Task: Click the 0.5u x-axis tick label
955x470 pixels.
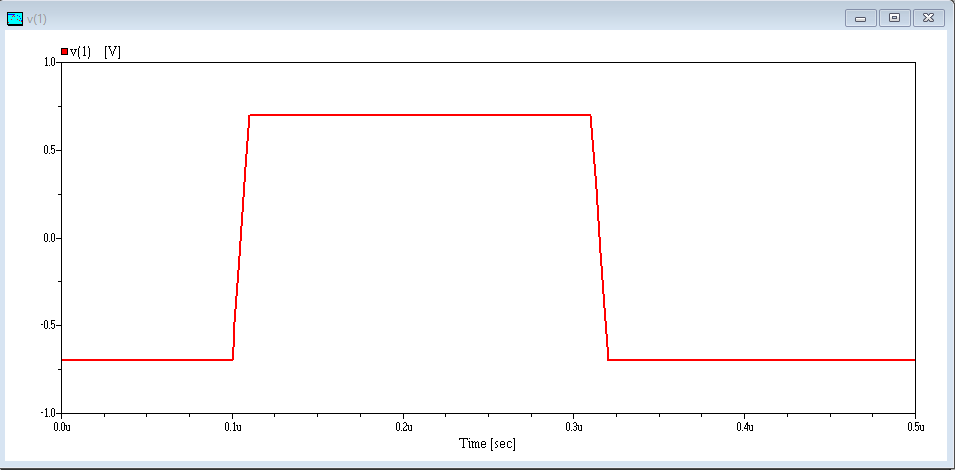Action: pos(914,427)
